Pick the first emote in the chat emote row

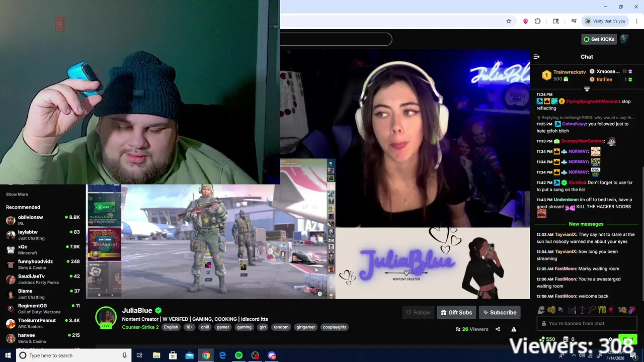tap(541, 310)
